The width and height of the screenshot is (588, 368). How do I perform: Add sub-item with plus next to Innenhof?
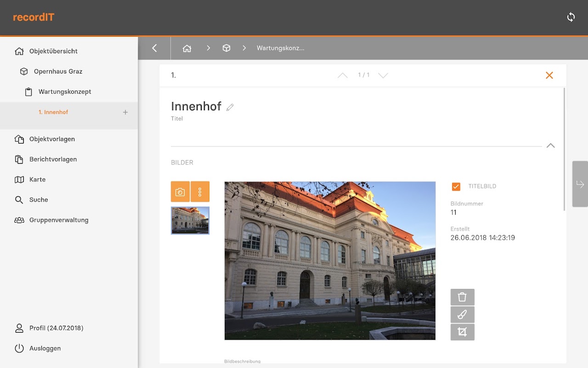coord(125,112)
